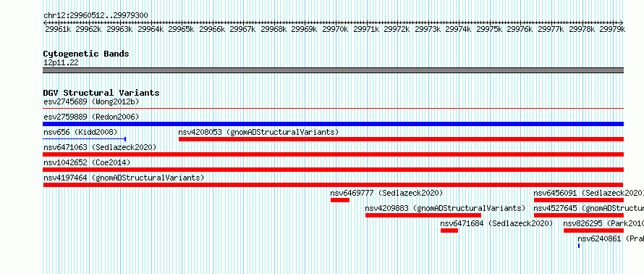Viewport: 644px width, 274px height.
Task: Click the nsv656 (Kidd2008) label
Action: (x=80, y=132)
